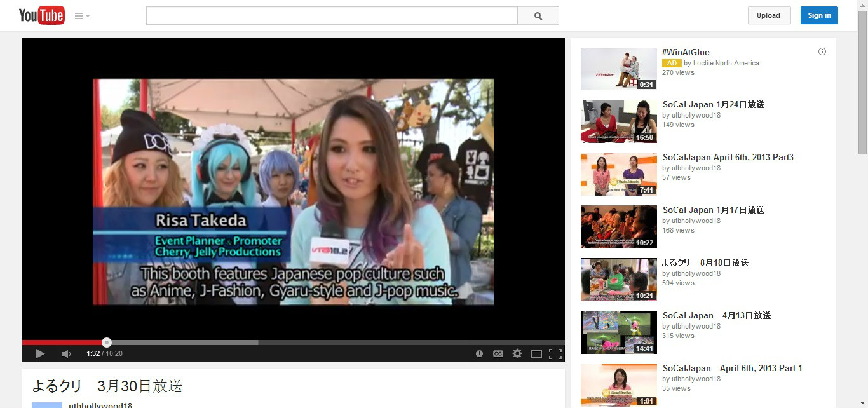
Task: Open #WinAtGlue ad thumbnail
Action: click(x=619, y=69)
